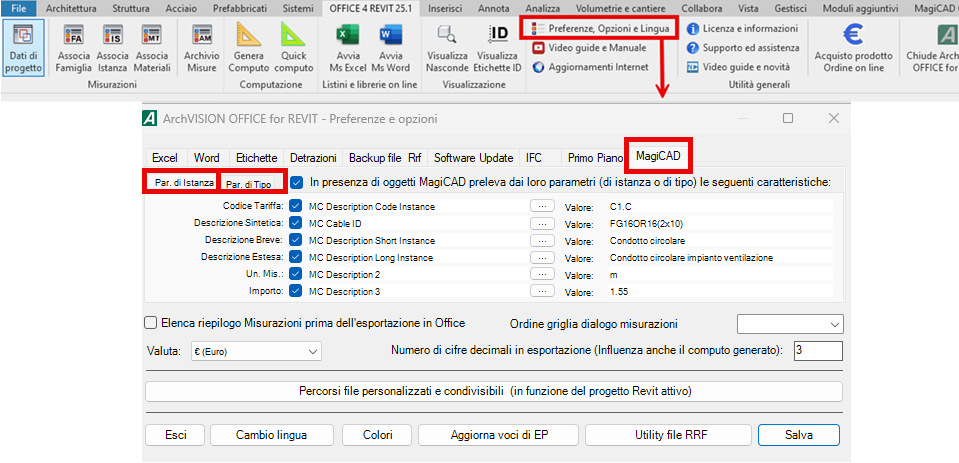Open Video guide e novità
Viewport: 959px width, 463px height.
coord(738,67)
